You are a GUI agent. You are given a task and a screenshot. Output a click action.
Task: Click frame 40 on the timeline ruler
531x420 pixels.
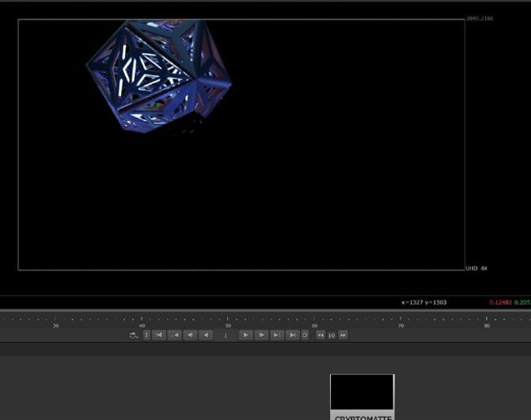coord(141,321)
